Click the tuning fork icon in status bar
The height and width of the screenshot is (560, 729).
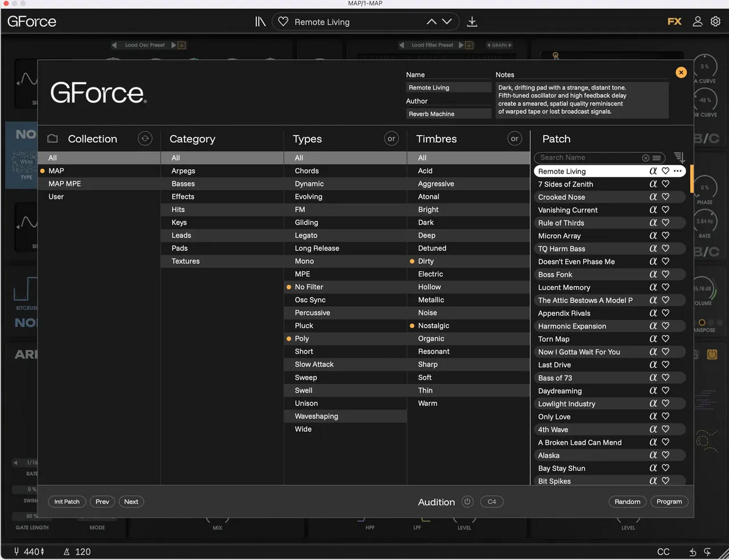point(17,551)
